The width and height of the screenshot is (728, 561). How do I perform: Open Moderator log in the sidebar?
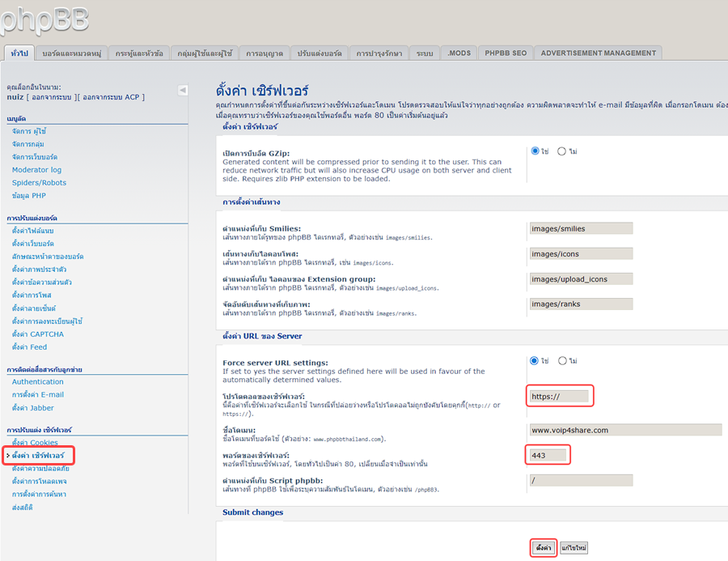pos(36,170)
